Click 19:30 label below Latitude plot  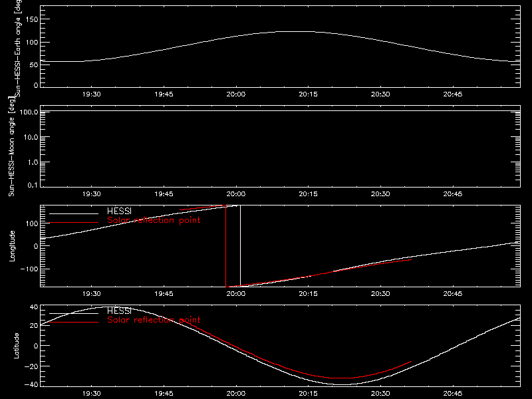coord(92,394)
